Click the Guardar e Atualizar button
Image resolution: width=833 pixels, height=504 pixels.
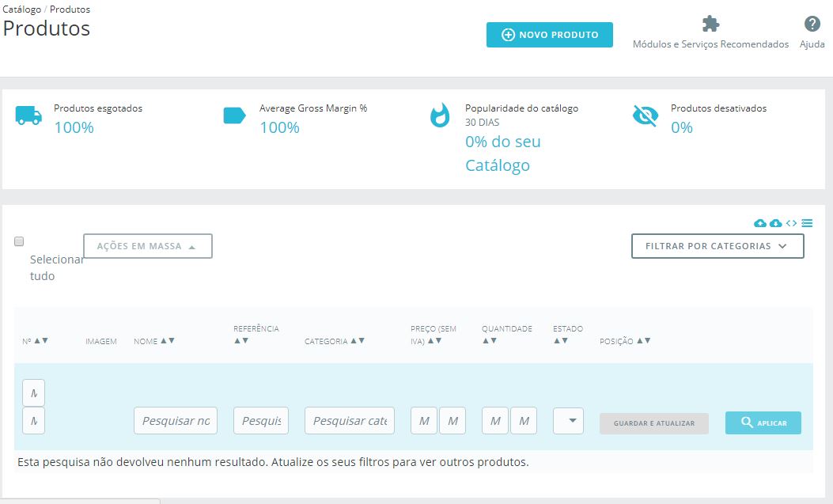654,423
